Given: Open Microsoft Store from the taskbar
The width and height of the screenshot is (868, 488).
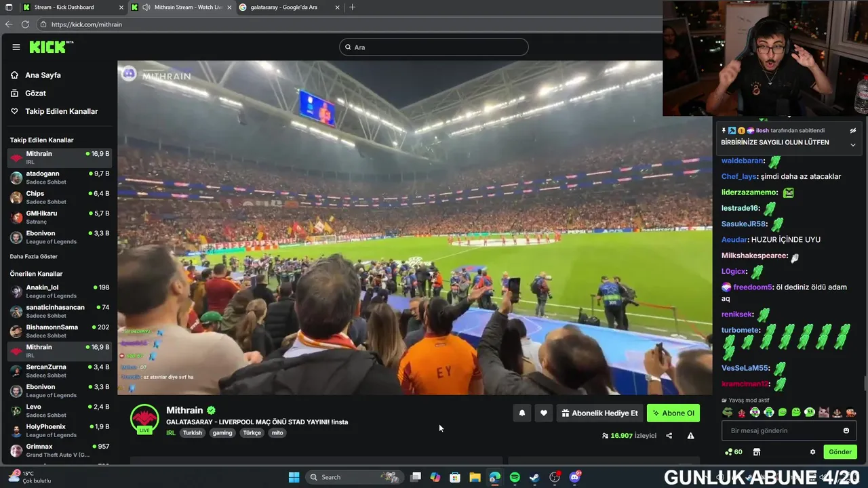Looking at the screenshot, I should point(455,477).
